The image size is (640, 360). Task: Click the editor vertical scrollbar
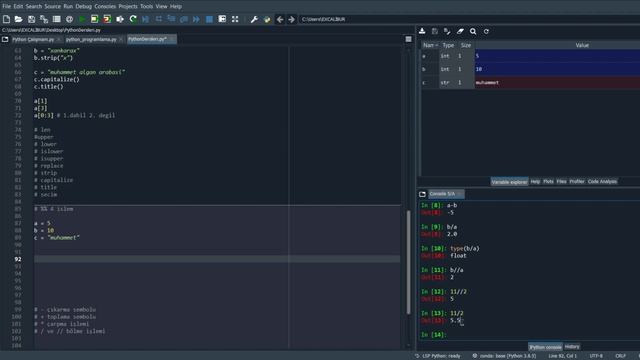(408, 262)
